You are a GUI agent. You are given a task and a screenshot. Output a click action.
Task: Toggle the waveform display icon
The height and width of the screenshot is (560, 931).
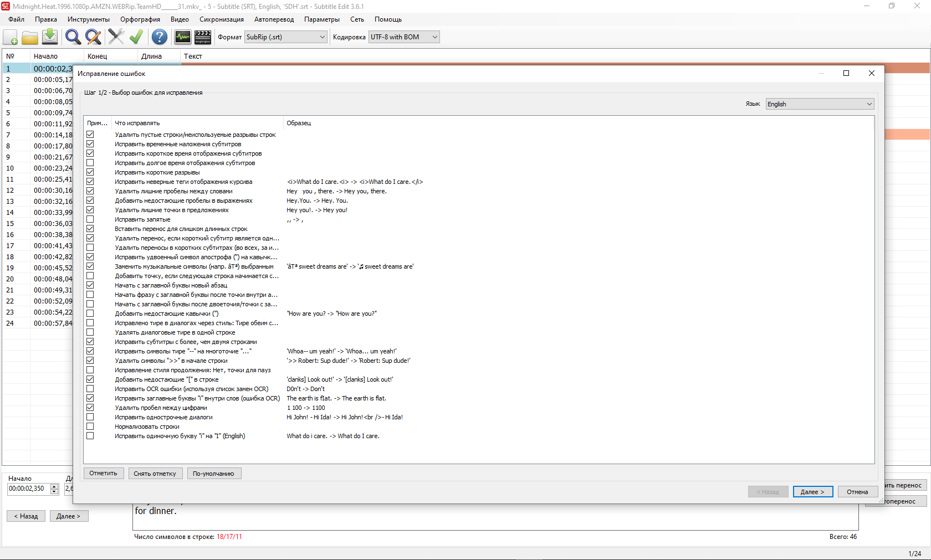point(182,37)
